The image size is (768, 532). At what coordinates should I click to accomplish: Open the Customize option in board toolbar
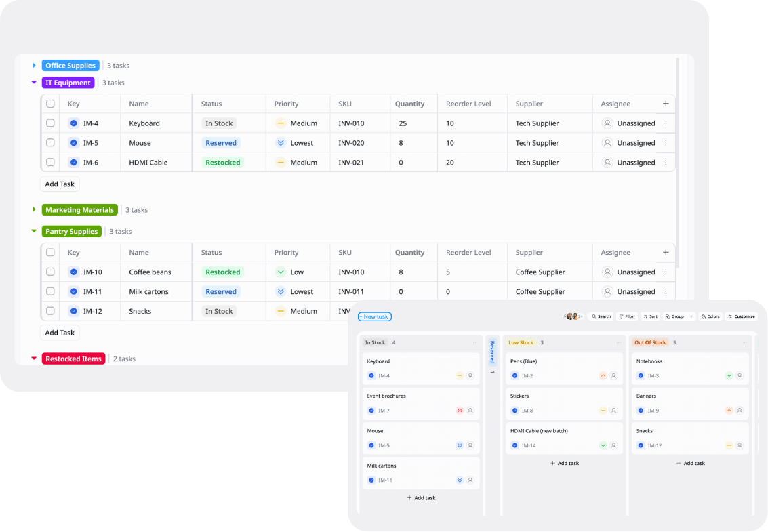tap(742, 316)
